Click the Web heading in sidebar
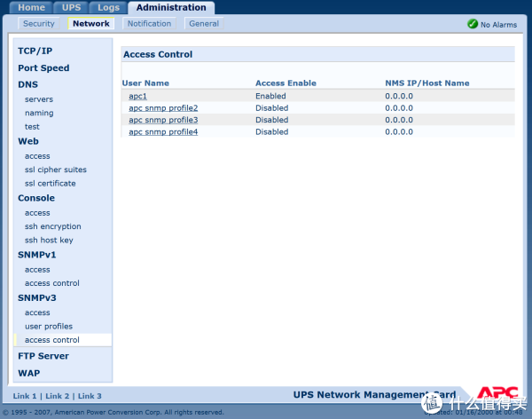The height and width of the screenshot is (419, 532). click(28, 141)
